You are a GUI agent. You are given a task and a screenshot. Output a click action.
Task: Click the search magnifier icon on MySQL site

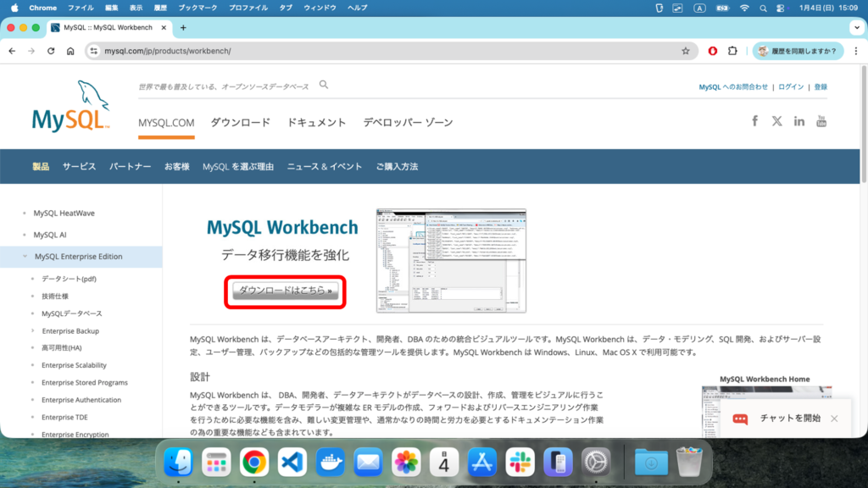tap(324, 85)
